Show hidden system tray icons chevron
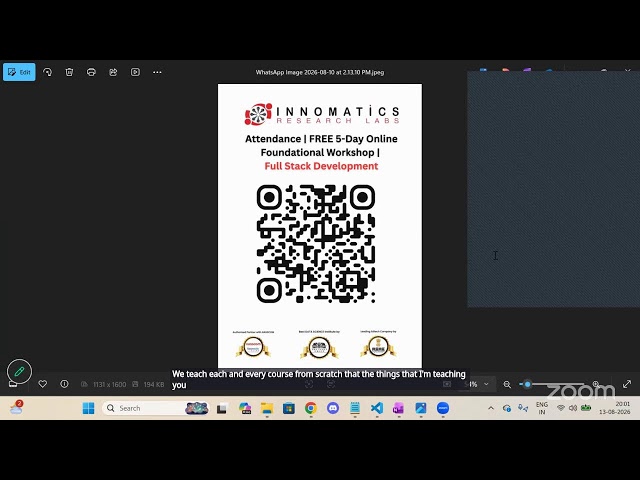The image size is (640, 480). [x=491, y=408]
